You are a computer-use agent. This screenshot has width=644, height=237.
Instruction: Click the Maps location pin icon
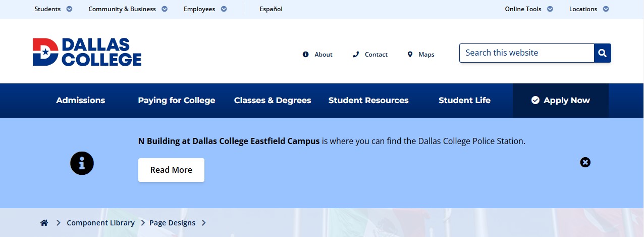click(x=410, y=54)
